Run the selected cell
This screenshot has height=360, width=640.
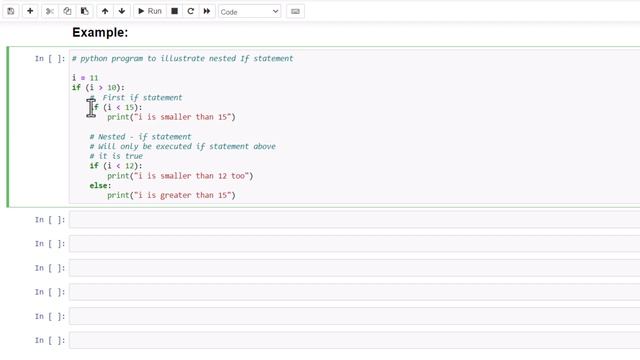click(x=150, y=11)
